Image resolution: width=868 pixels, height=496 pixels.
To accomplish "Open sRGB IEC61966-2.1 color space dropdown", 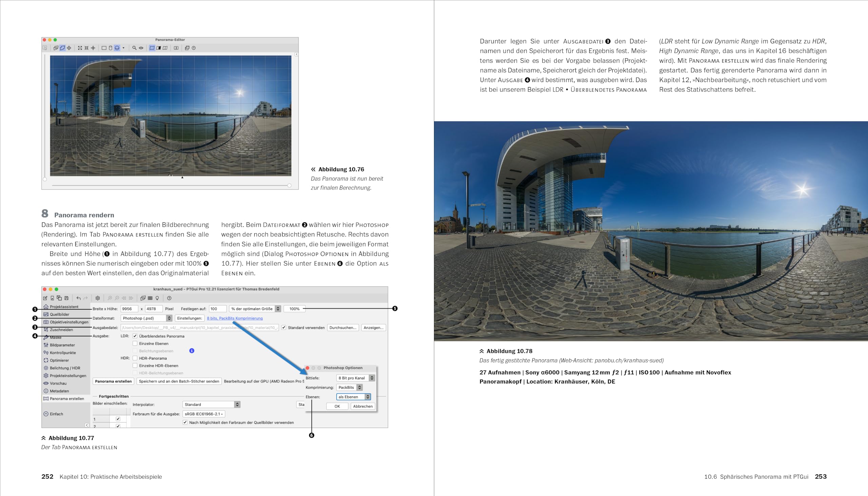I will (x=204, y=414).
